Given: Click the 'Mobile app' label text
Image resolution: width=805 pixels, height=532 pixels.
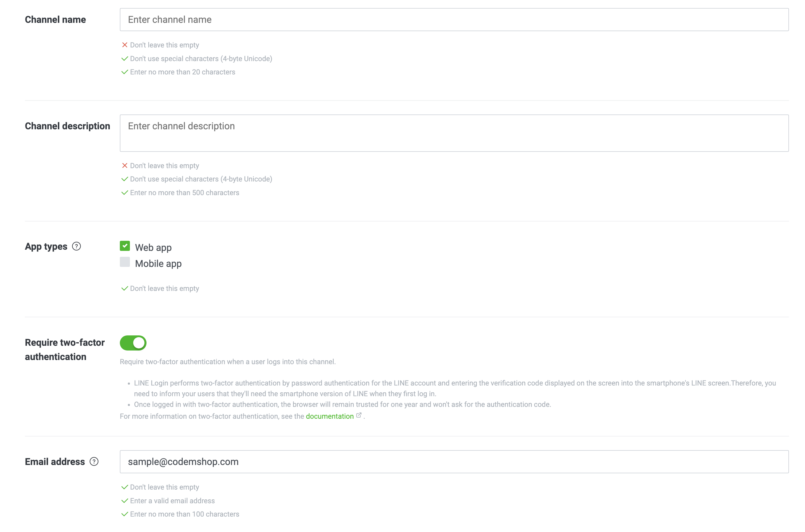Looking at the screenshot, I should tap(158, 264).
